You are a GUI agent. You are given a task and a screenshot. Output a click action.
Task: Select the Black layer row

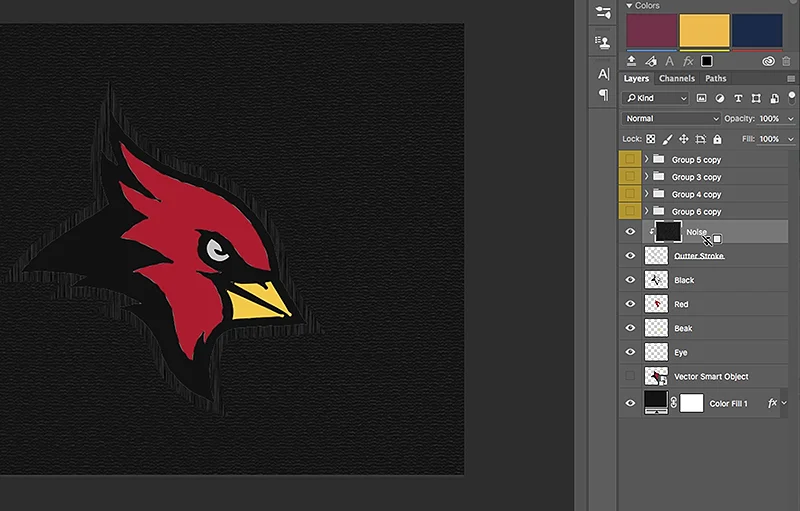coord(704,279)
